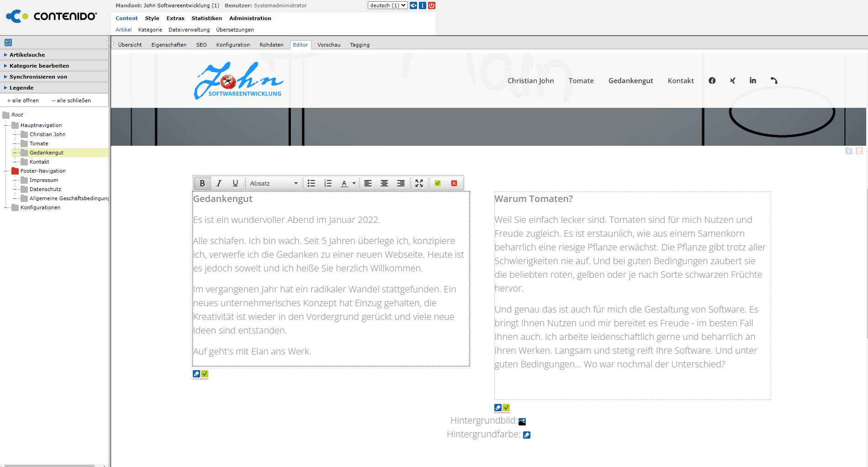868x467 pixels.
Task: Switch to the Tagging tab
Action: pos(360,45)
